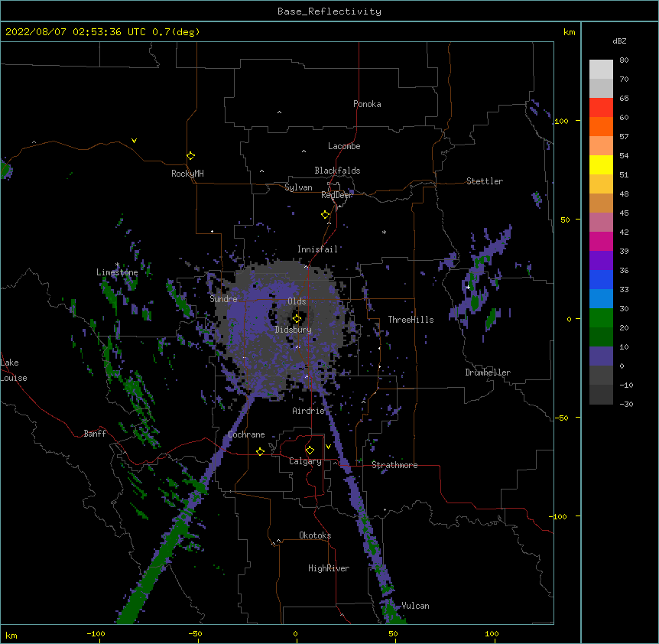Click the 80 value on dBZ legend
This screenshot has height=644, width=659.
pyautogui.click(x=624, y=60)
